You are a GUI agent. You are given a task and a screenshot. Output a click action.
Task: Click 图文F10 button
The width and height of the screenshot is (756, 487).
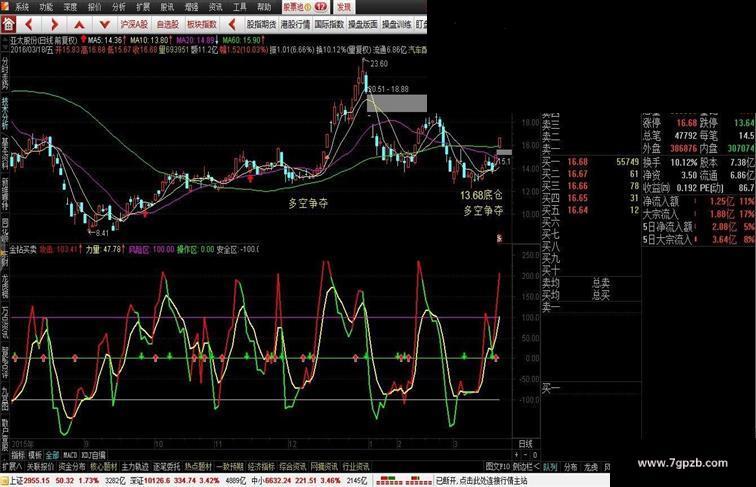coord(498,467)
